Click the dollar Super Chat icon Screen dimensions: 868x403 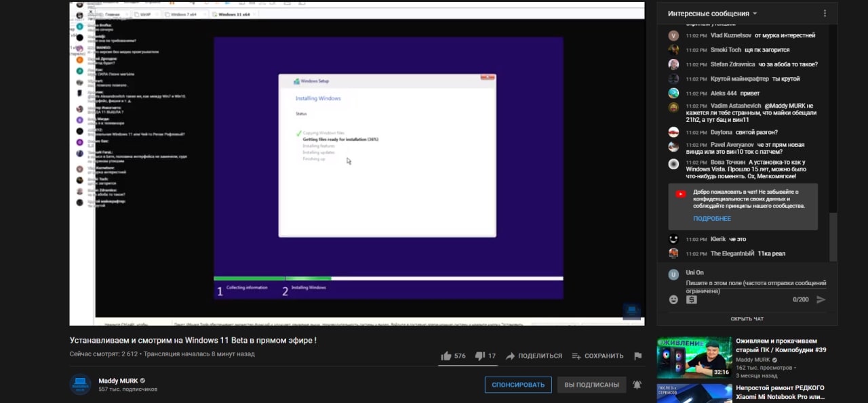[x=692, y=299]
